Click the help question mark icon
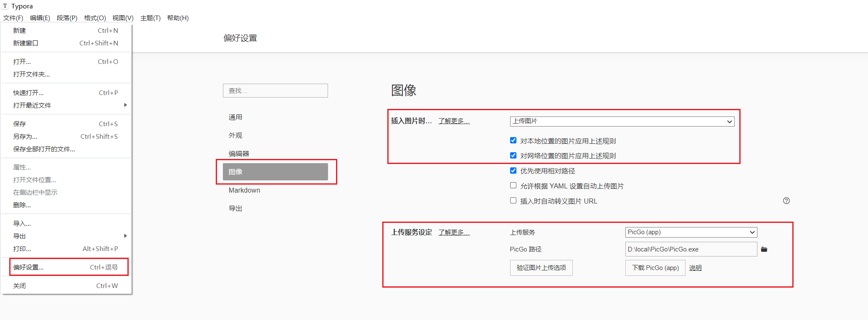The image size is (868, 320). (x=786, y=201)
